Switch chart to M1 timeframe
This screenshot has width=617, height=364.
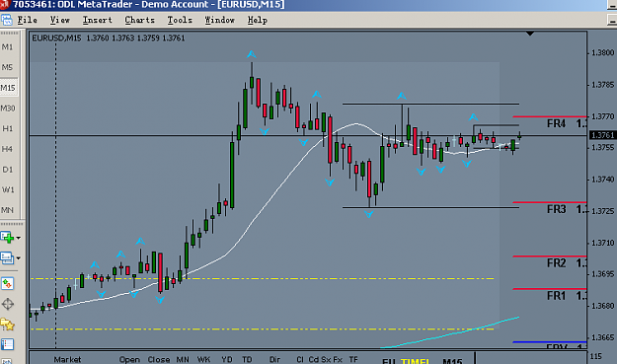pos(7,47)
